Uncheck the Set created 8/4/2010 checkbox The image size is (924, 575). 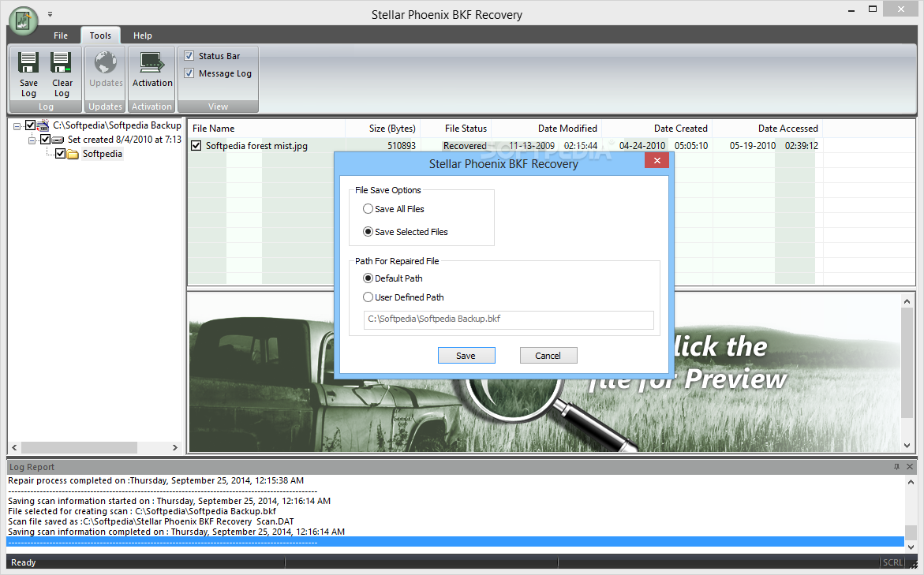[46, 140]
